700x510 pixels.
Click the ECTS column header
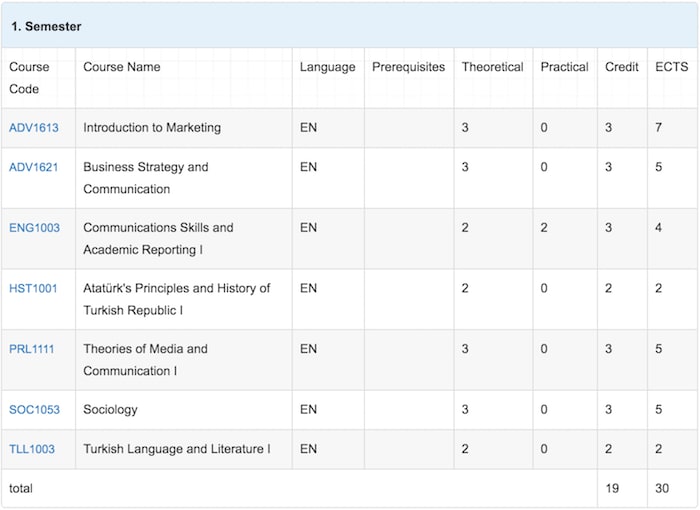671,67
